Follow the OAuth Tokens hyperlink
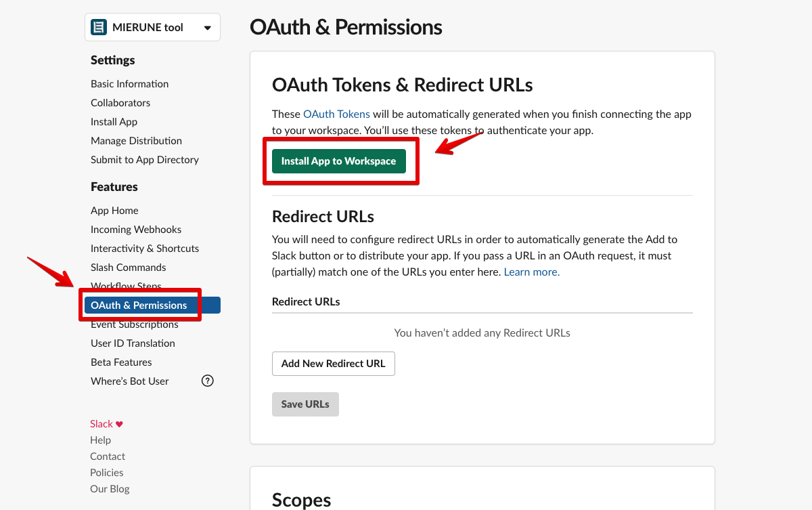This screenshot has width=812, height=510. tap(336, 114)
